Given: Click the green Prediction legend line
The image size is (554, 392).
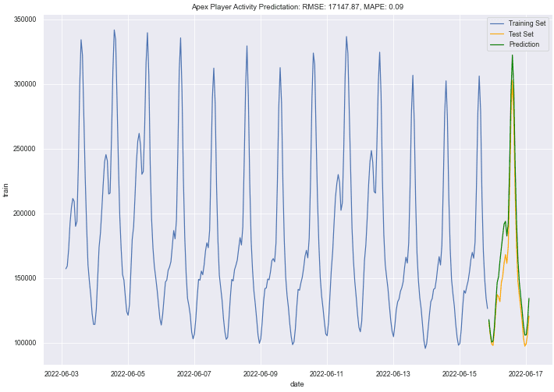Looking at the screenshot, I should click(x=497, y=44).
